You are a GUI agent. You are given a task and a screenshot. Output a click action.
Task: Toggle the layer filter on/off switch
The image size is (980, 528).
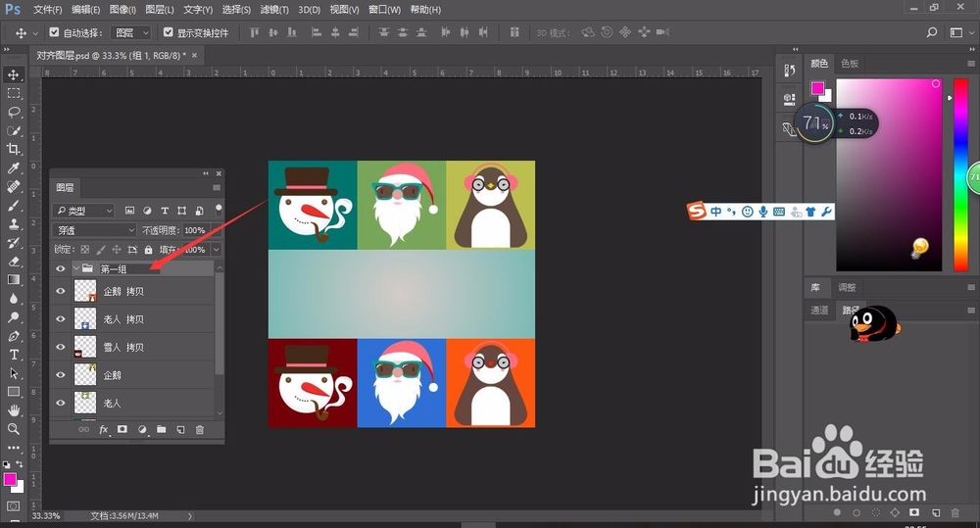click(x=219, y=209)
